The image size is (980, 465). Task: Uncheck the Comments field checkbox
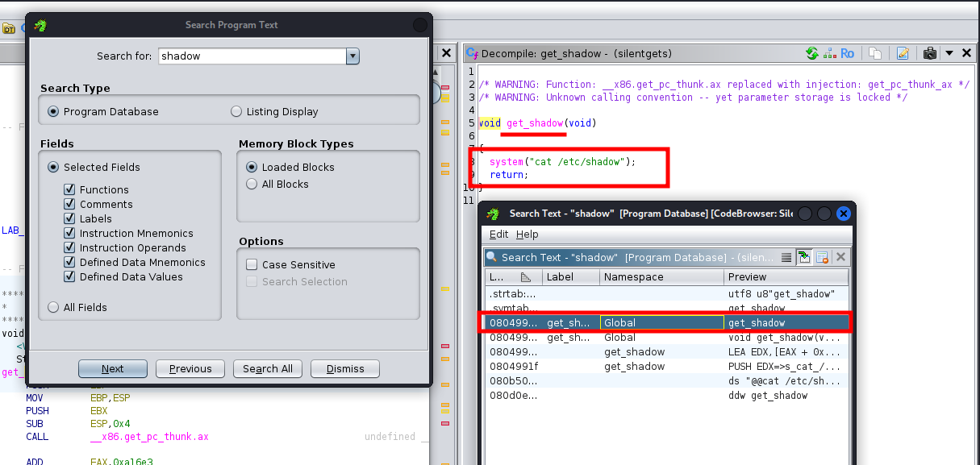(x=69, y=205)
